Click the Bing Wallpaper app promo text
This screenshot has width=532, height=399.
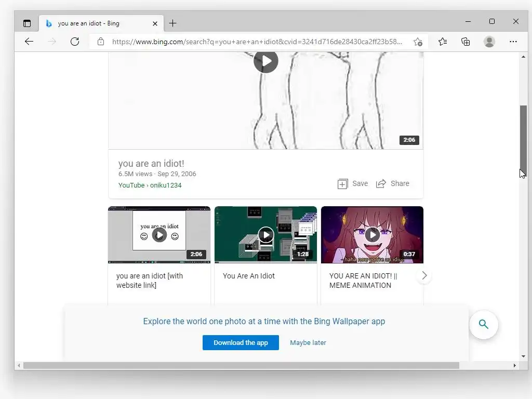[x=264, y=321]
